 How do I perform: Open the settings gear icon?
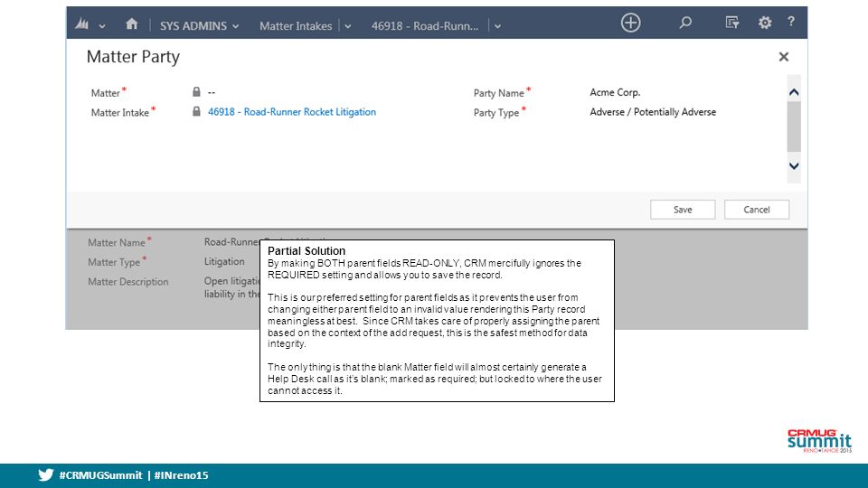(x=765, y=23)
